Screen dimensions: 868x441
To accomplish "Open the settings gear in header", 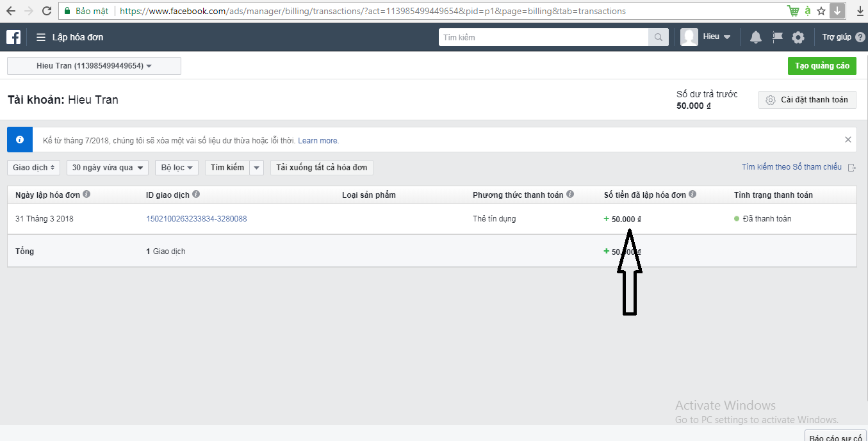I will click(x=798, y=37).
